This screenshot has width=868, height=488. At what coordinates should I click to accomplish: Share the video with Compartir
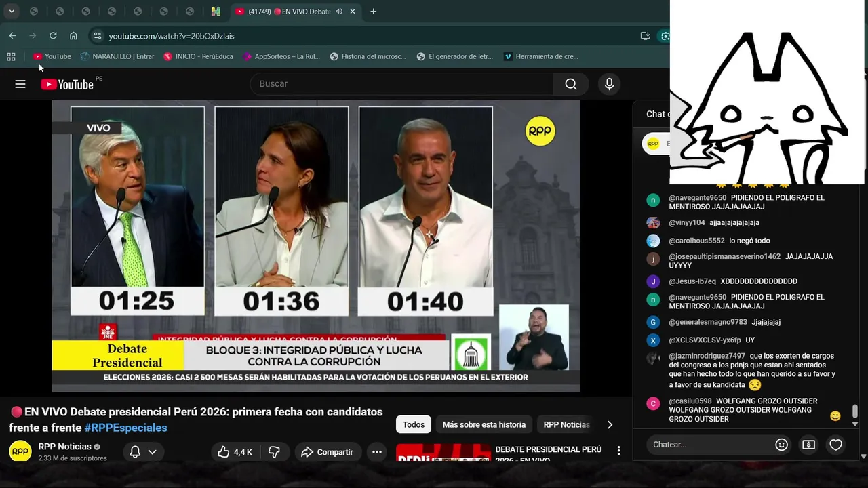328,452
